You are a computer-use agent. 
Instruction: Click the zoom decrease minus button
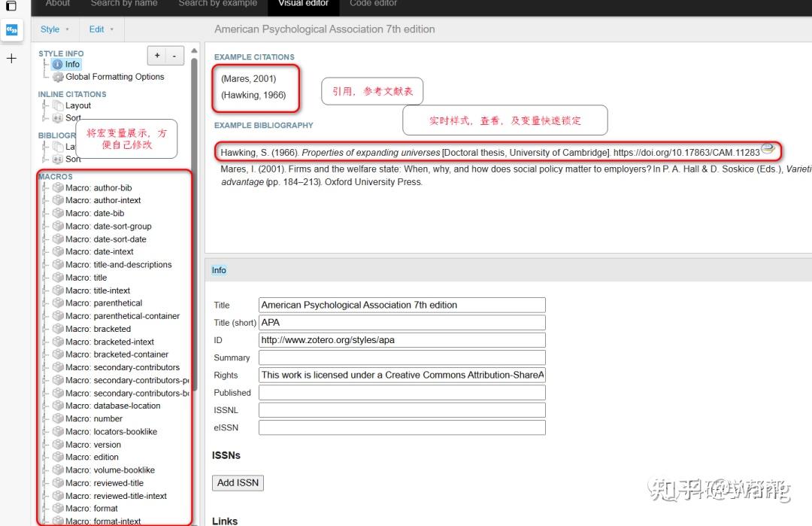click(x=174, y=55)
